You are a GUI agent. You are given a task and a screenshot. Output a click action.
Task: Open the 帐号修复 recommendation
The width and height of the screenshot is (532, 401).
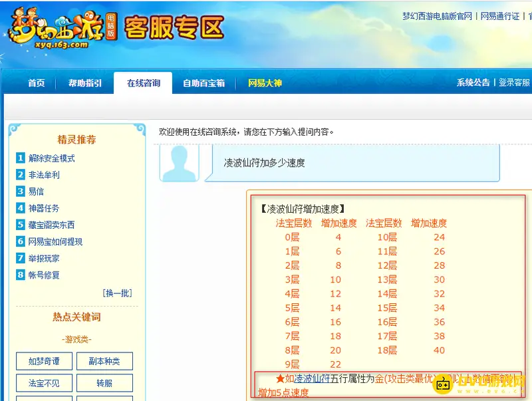(44, 275)
